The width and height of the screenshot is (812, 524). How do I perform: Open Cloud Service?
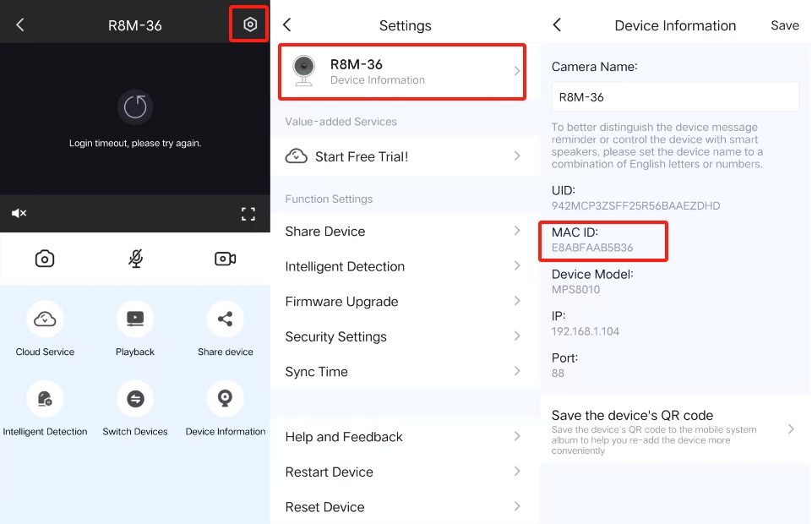pos(45,319)
